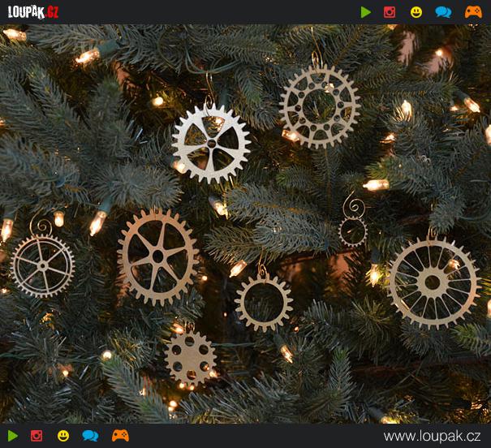Image resolution: width=491 pixels, height=448 pixels.
Task: Click the LOUPAK.CZ logo in the header
Action: [x=33, y=12]
